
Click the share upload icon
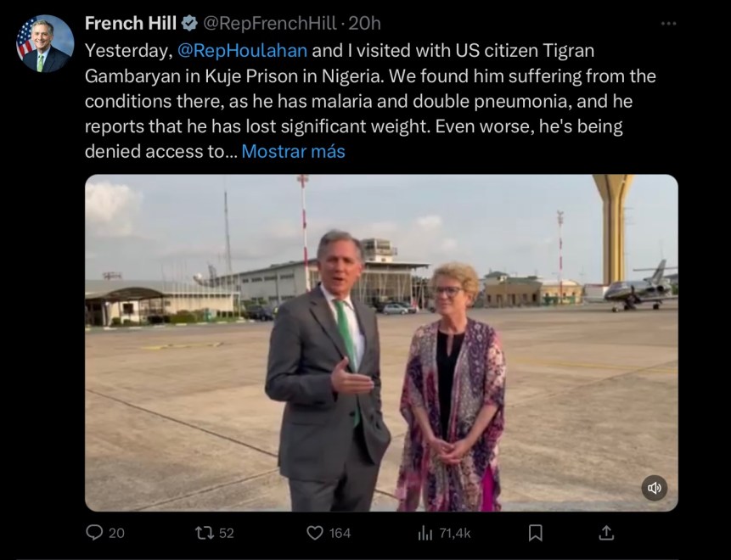coord(606,532)
